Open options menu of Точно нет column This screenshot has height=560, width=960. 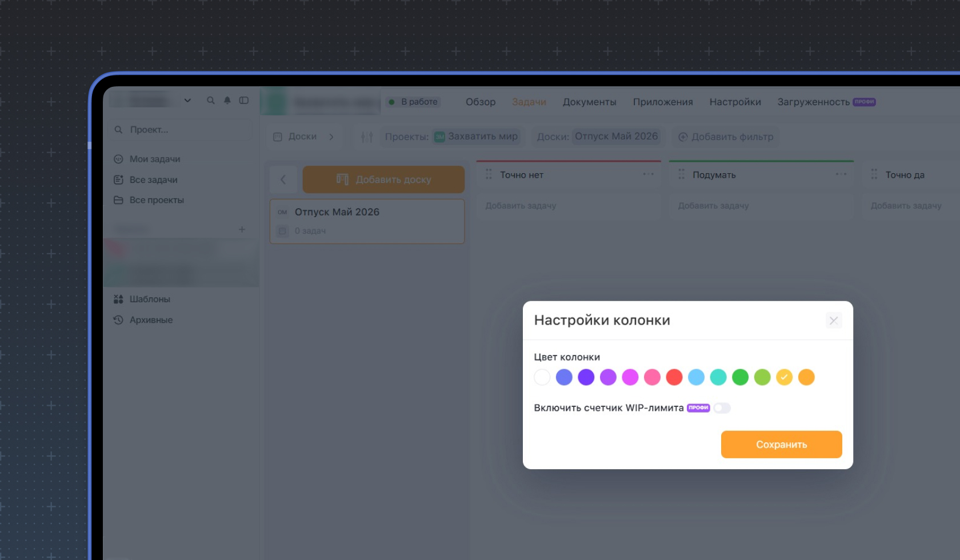(x=648, y=174)
